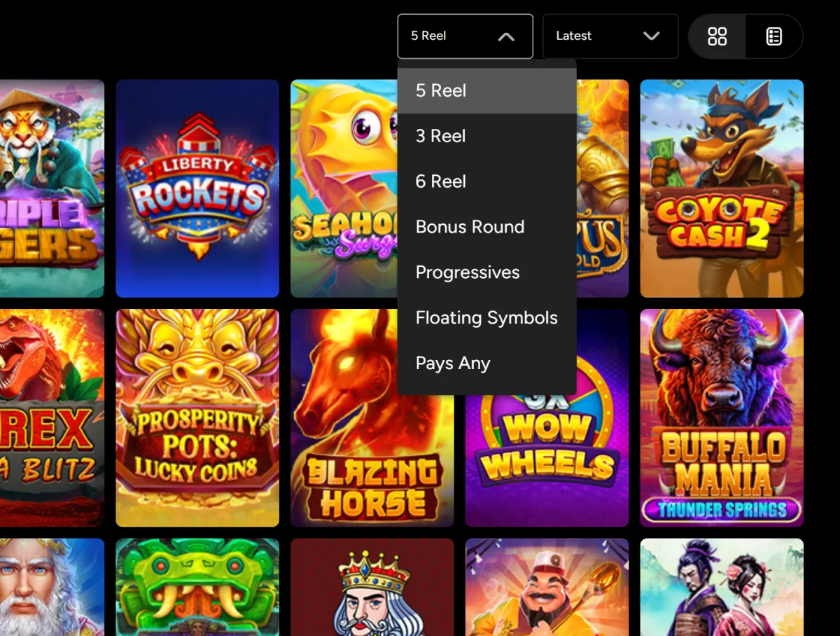Image resolution: width=840 pixels, height=636 pixels.
Task: Open the Coyote Cash 2 game
Action: [x=722, y=188]
